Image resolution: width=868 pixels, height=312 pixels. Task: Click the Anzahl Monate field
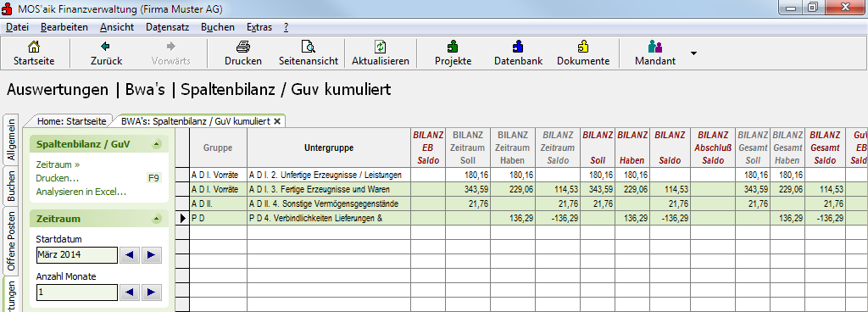(x=77, y=292)
